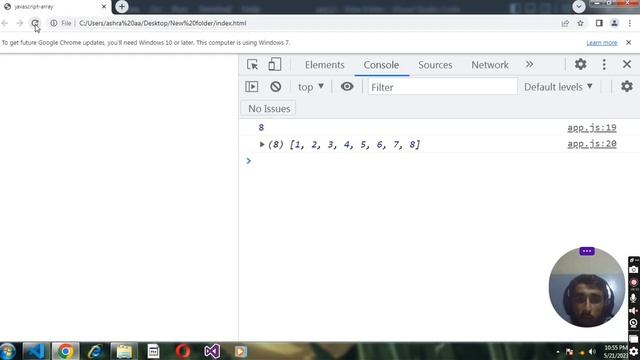
Task: Show more DevTools tabs chevron
Action: (x=529, y=64)
